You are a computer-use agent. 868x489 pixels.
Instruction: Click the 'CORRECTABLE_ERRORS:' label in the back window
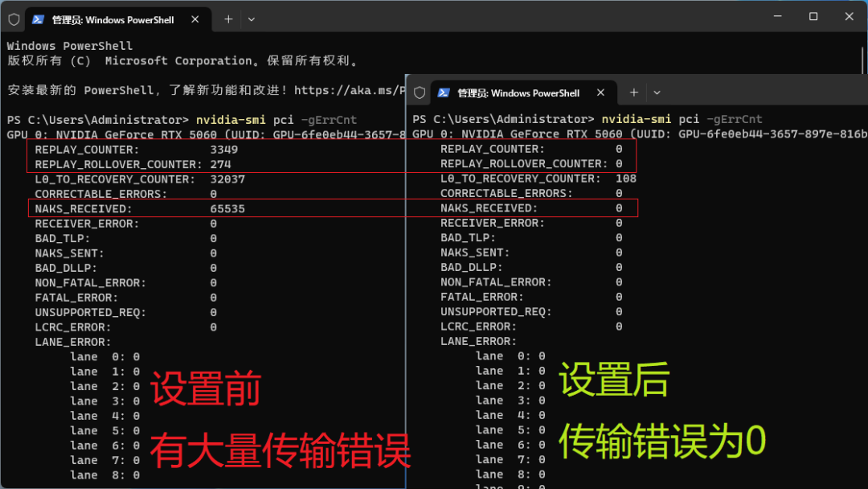click(x=100, y=195)
